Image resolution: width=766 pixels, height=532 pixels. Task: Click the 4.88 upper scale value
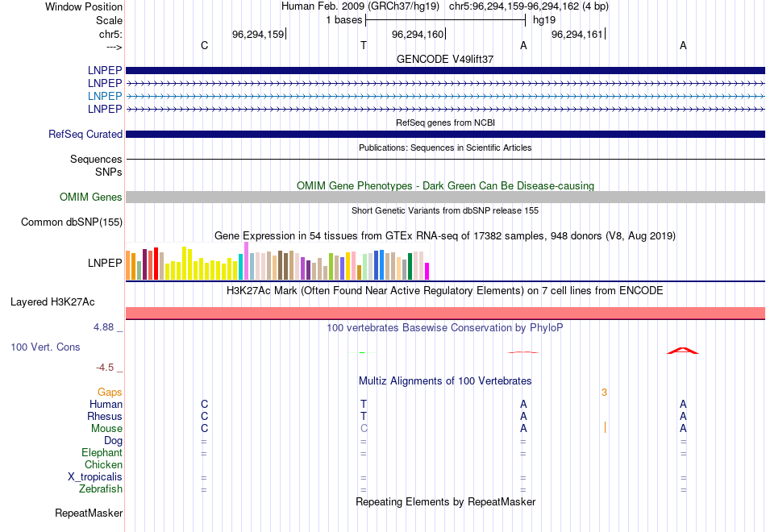point(103,327)
